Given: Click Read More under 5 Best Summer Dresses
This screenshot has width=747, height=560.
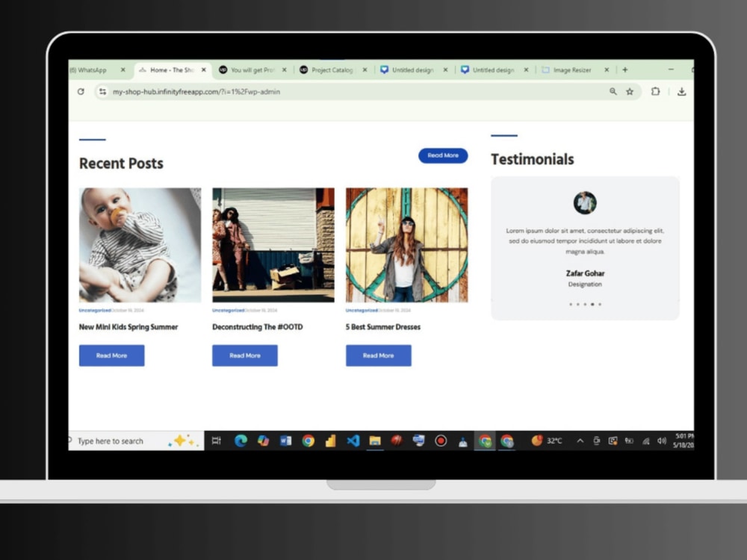Looking at the screenshot, I should click(x=378, y=355).
